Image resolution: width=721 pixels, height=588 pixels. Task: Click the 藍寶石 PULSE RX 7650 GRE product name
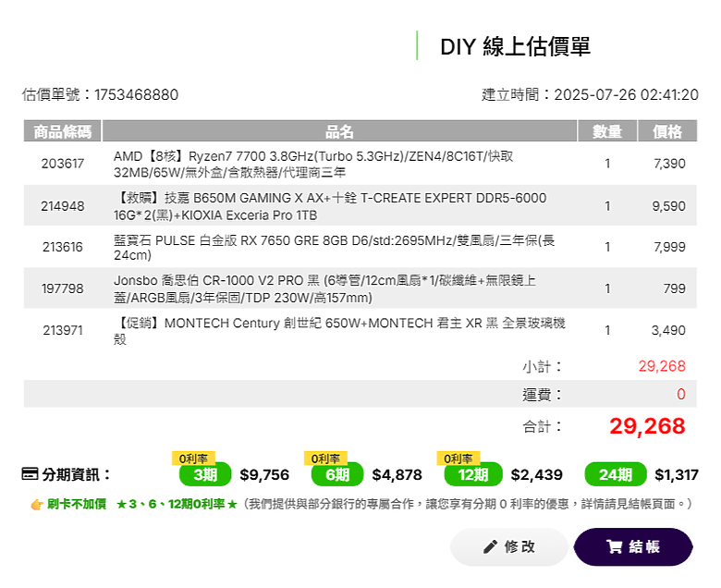[x=334, y=248]
